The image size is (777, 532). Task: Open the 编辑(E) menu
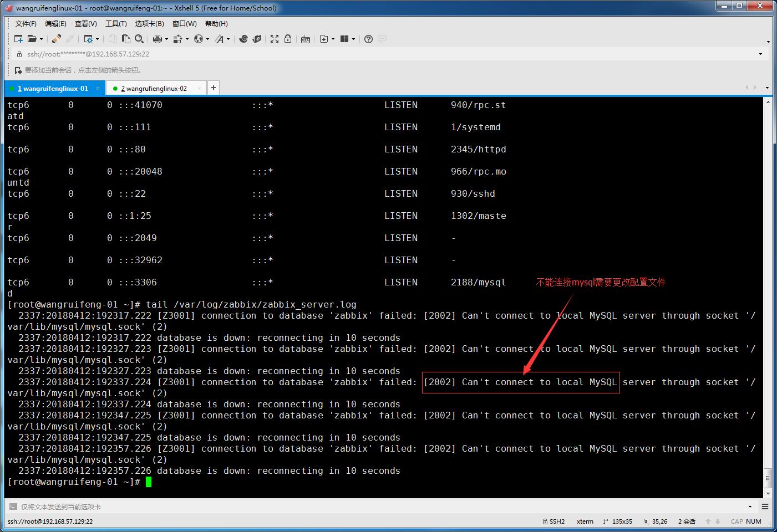pos(55,23)
